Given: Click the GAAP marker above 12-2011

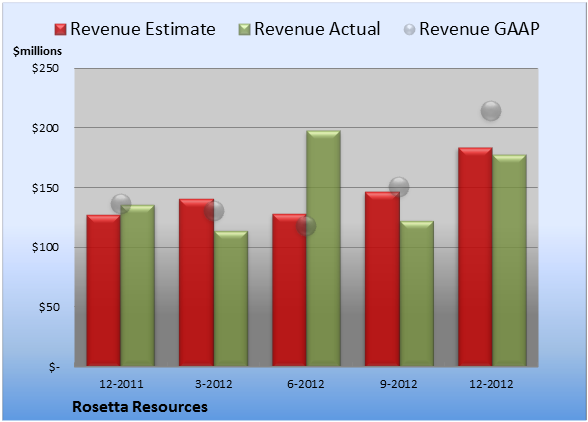Looking at the screenshot, I should 121,204.
